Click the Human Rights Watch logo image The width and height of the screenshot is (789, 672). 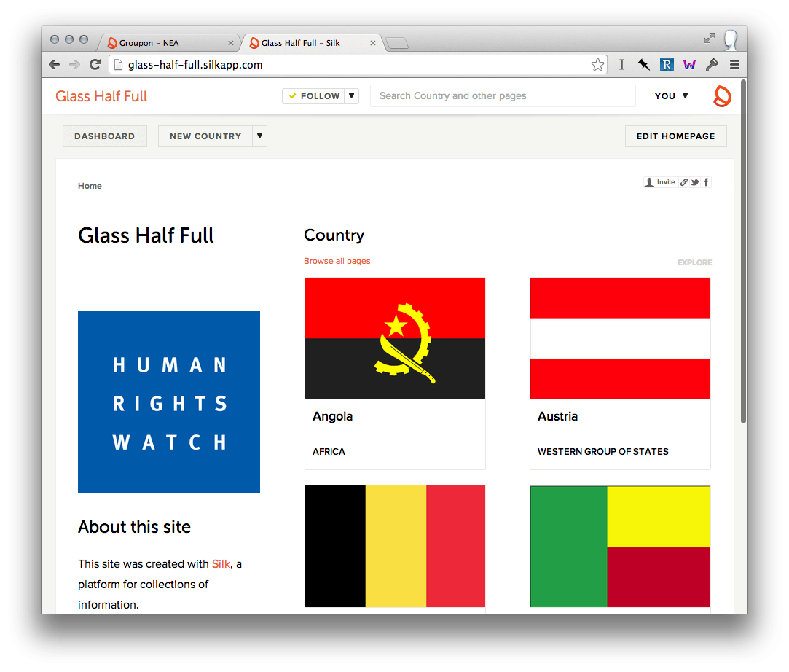tap(169, 402)
